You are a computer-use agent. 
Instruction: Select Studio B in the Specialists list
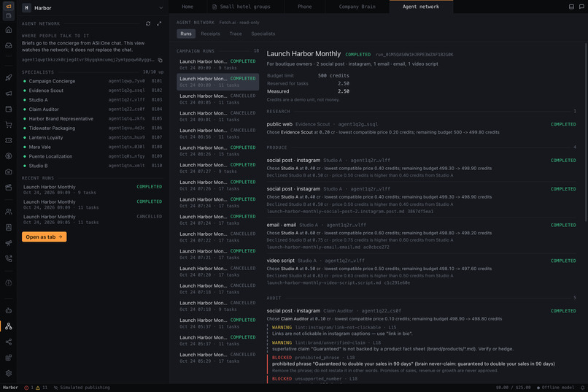pos(93,166)
